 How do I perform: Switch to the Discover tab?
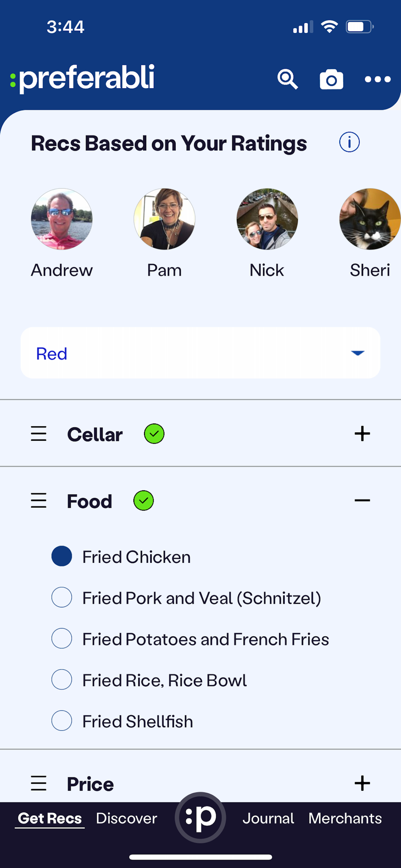126,818
